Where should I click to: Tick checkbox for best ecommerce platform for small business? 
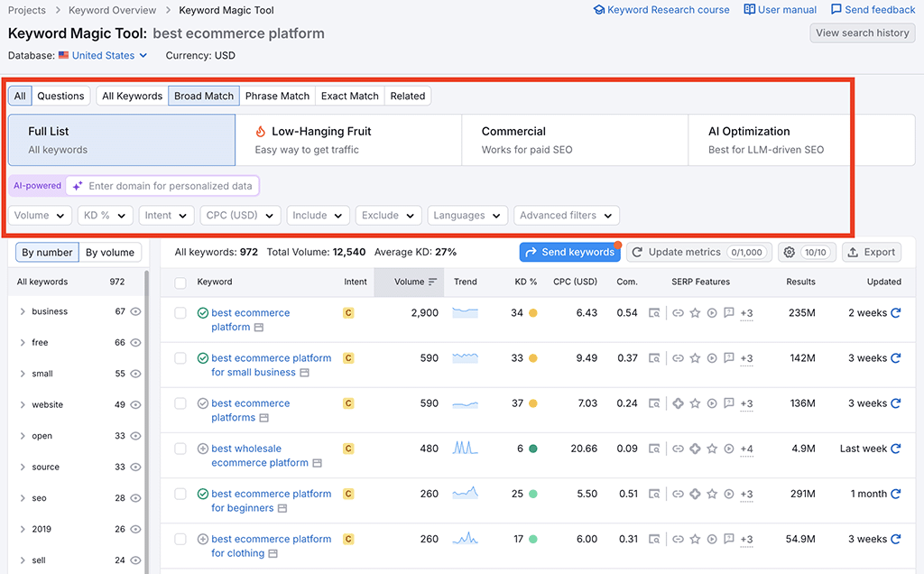(180, 358)
